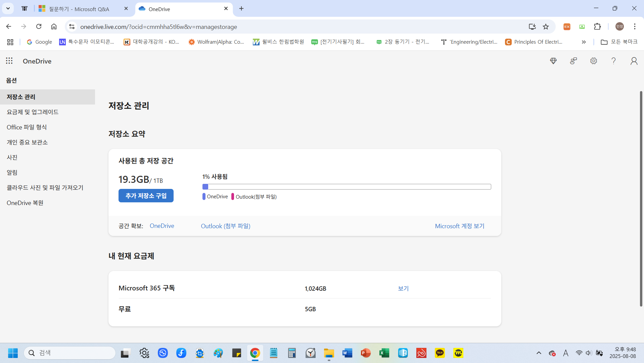Screen dimensions: 644x363
Task: Open the green extension icon in toolbar
Action: (582, 27)
